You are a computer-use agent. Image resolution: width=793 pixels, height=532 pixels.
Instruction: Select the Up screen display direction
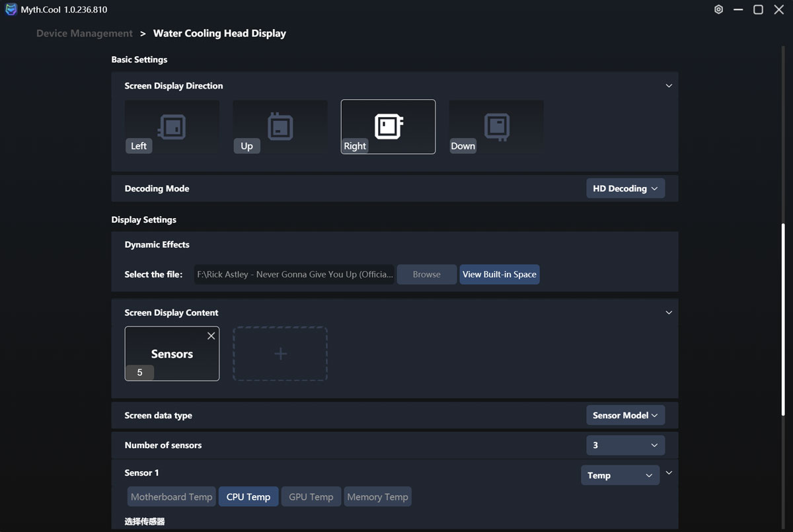(x=280, y=127)
